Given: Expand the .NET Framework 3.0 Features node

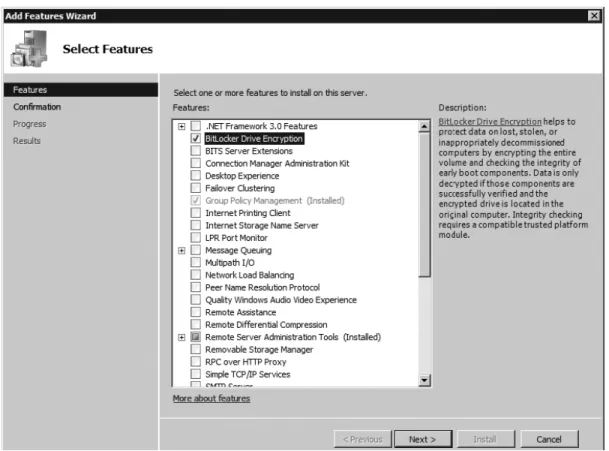Looking at the screenshot, I should click(181, 126).
